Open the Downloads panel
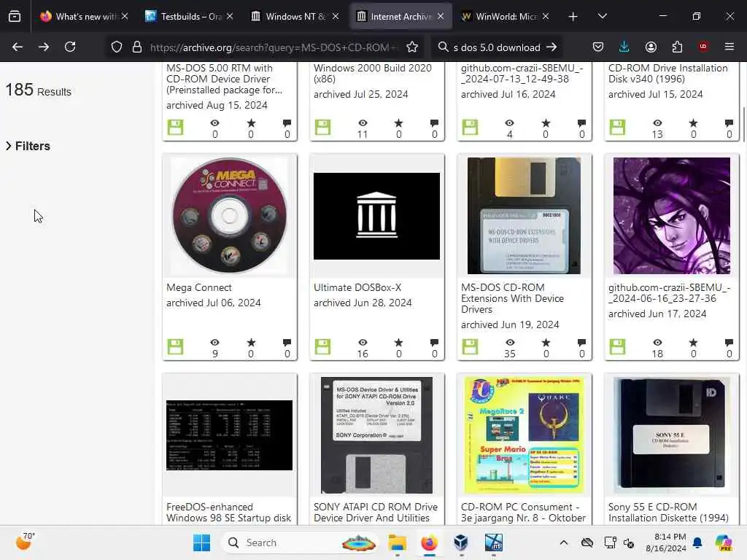747x560 pixels. [624, 47]
